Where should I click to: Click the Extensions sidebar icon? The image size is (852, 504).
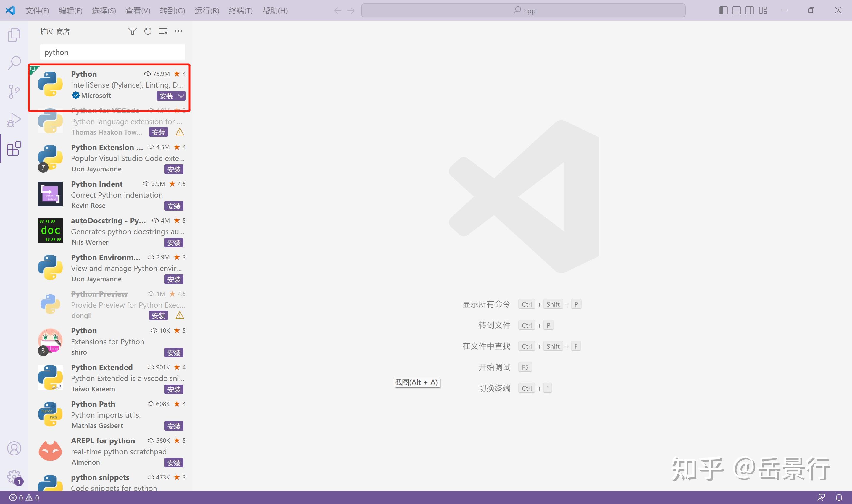[x=14, y=148]
